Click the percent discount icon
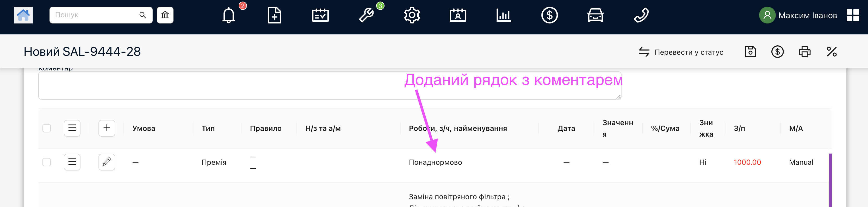Viewport: 868px width, 207px height. click(x=831, y=52)
